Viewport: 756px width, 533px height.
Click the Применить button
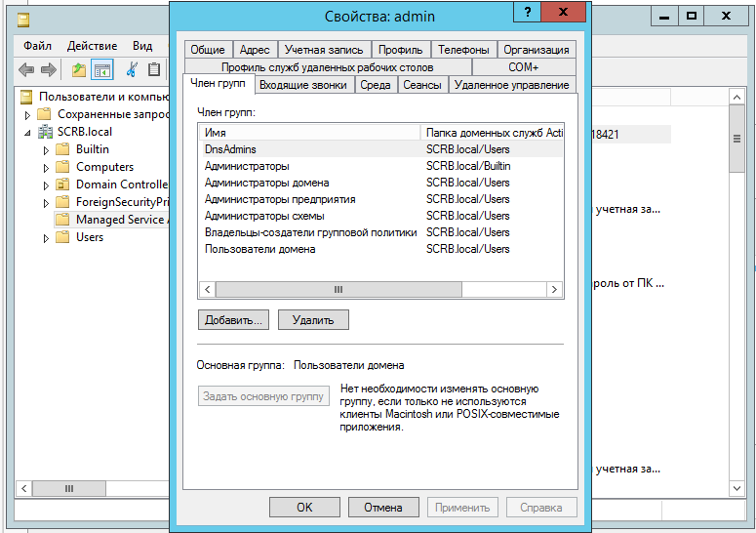click(462, 508)
